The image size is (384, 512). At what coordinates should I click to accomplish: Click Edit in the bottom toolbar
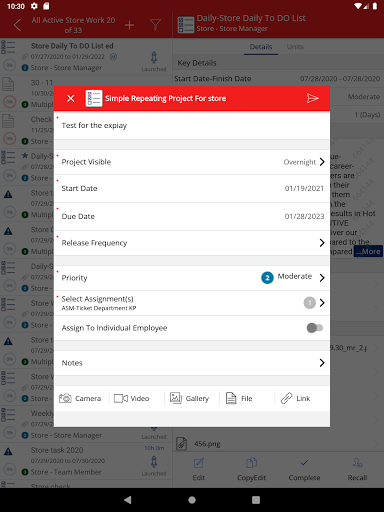199,470
